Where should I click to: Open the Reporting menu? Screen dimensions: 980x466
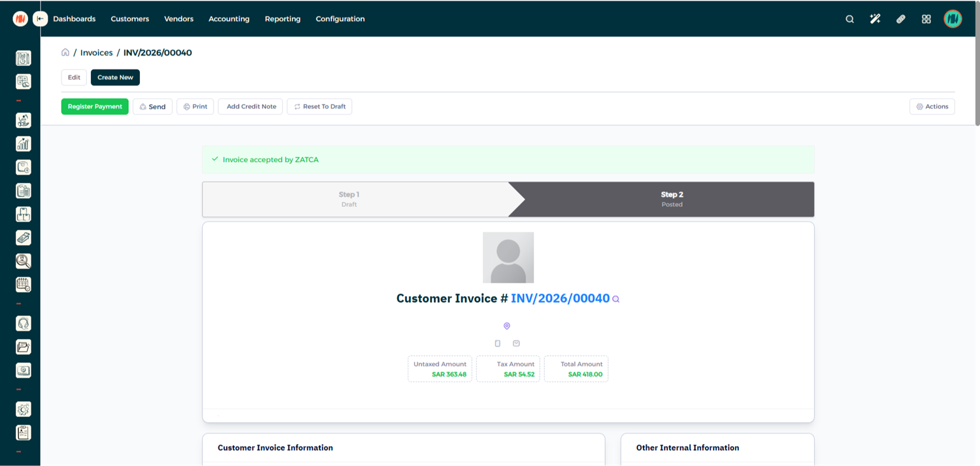coord(282,19)
